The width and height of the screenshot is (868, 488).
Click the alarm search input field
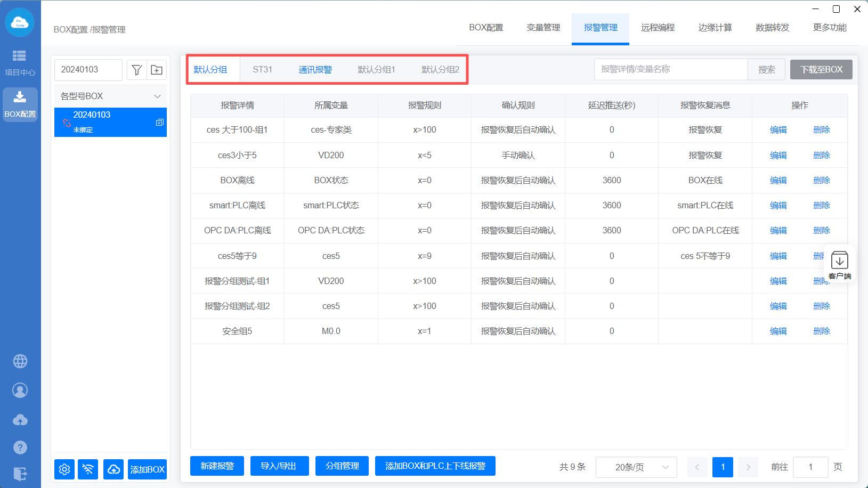click(671, 69)
